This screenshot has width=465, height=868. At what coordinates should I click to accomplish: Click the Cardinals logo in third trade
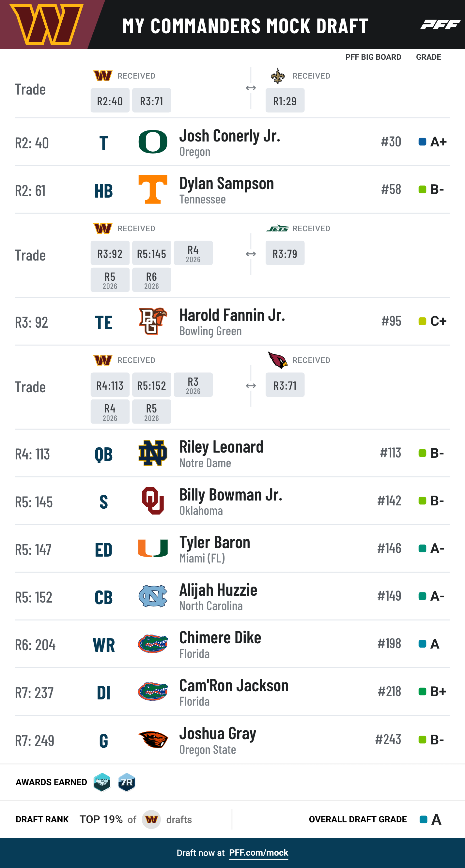(x=277, y=360)
